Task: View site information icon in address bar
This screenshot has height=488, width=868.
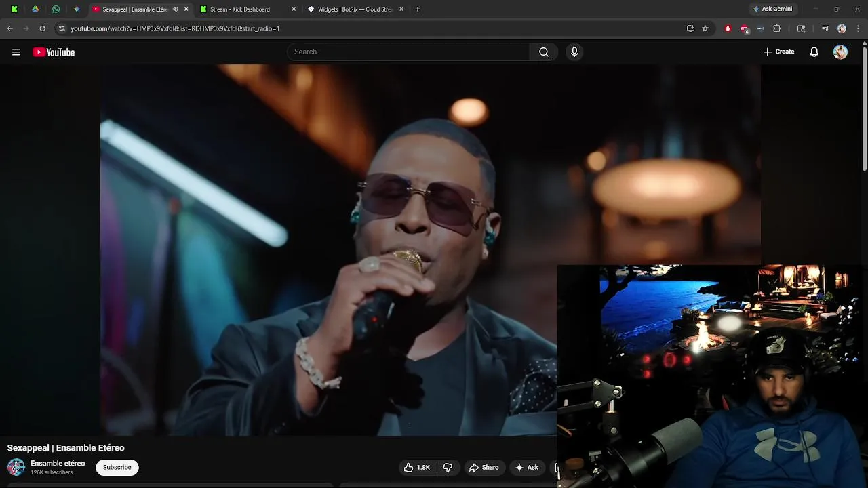Action: (62, 28)
